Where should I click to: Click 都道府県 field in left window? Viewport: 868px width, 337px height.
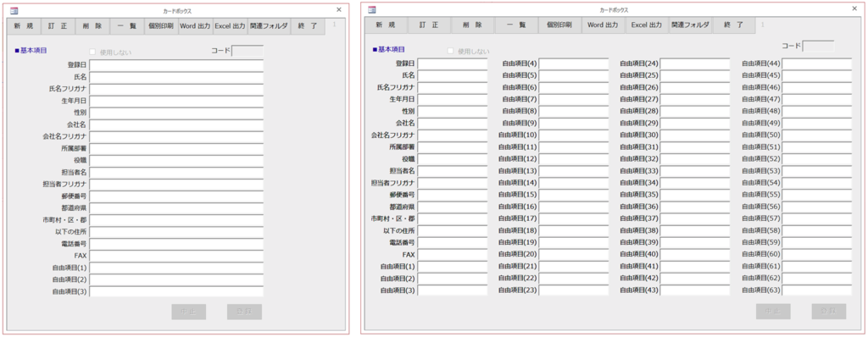point(176,208)
